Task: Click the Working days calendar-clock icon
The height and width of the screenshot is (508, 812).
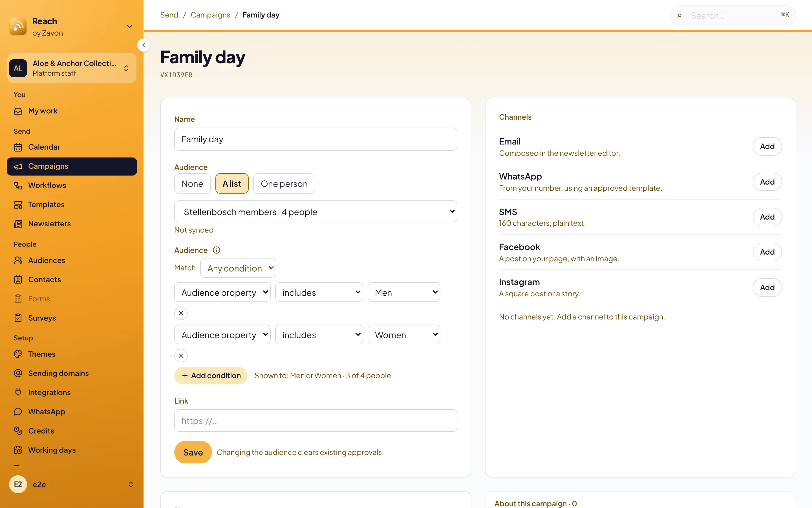Action: point(18,450)
